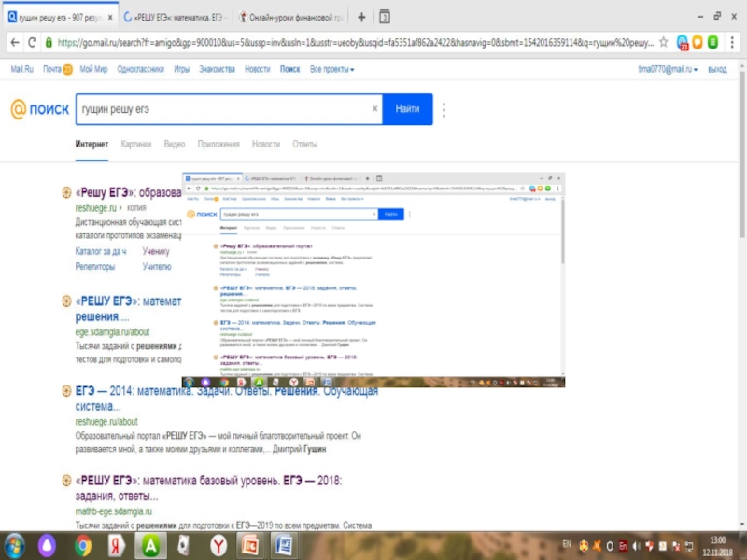The height and width of the screenshot is (560, 747).
Task: Open PowerPoint from the taskbar
Action: point(251,546)
